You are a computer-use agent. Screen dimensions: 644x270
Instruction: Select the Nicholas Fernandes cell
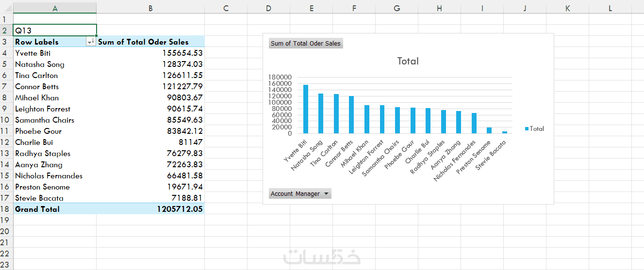click(x=55, y=175)
